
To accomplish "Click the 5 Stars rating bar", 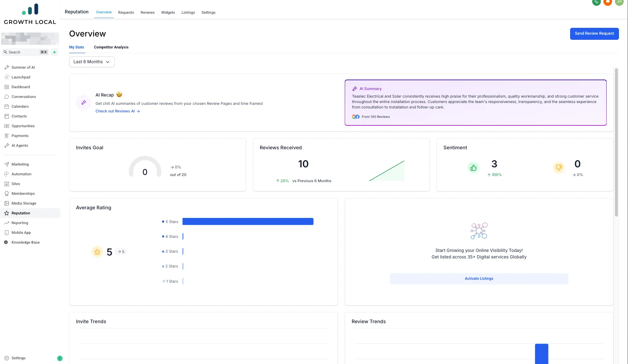I will tap(247, 221).
